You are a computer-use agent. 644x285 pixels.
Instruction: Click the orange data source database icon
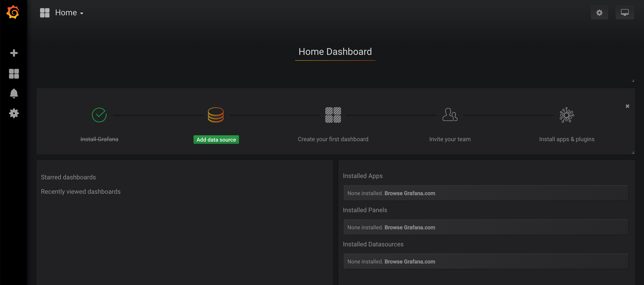pos(216,115)
